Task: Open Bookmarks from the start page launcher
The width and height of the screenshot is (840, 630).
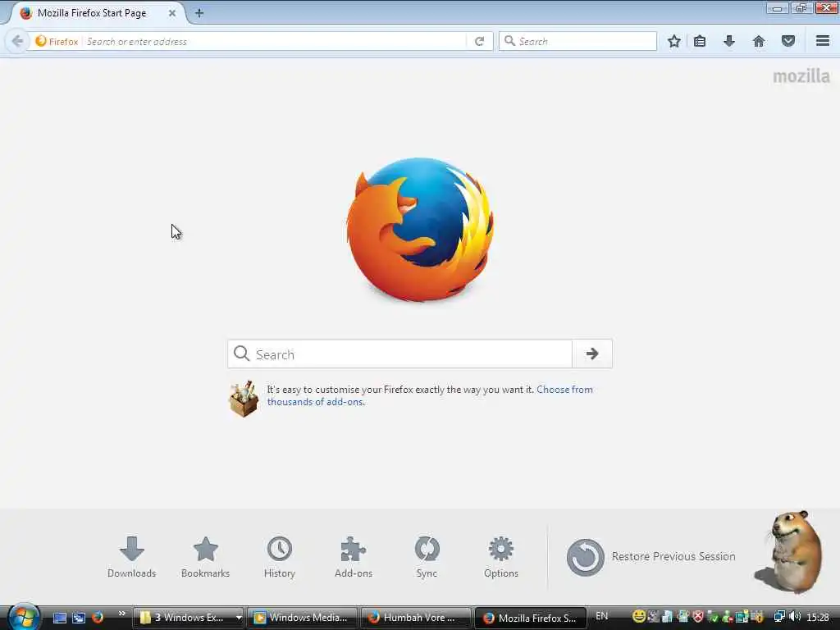Action: pyautogui.click(x=205, y=557)
